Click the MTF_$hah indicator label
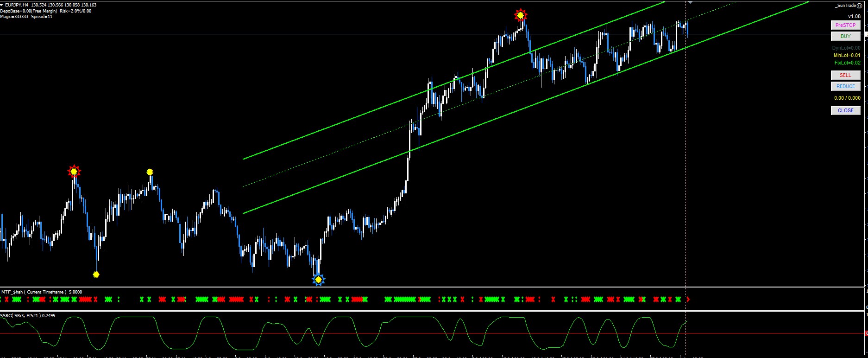 click(x=42, y=292)
